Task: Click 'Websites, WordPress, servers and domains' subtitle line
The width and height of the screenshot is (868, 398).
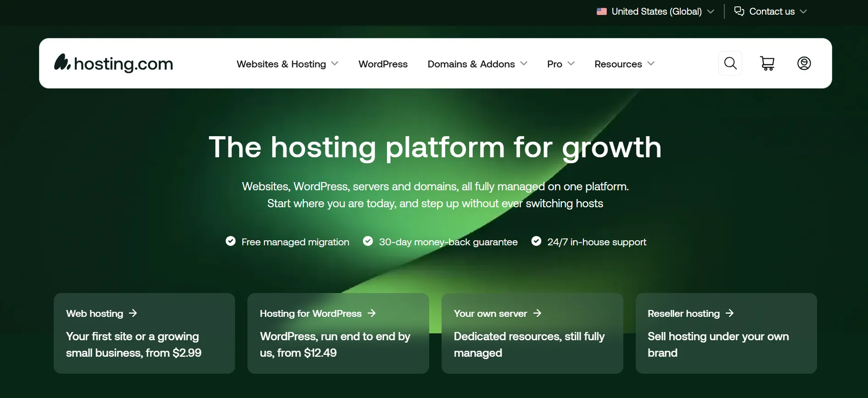Action: [x=435, y=187]
